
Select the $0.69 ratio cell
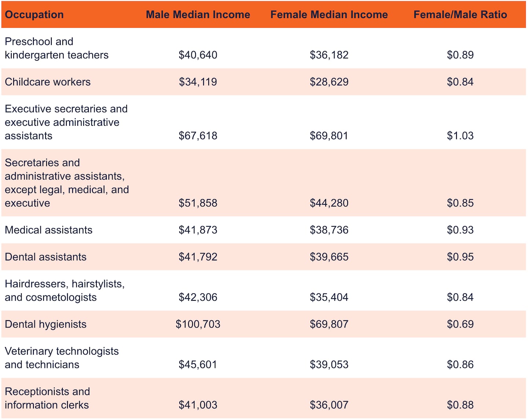point(460,324)
